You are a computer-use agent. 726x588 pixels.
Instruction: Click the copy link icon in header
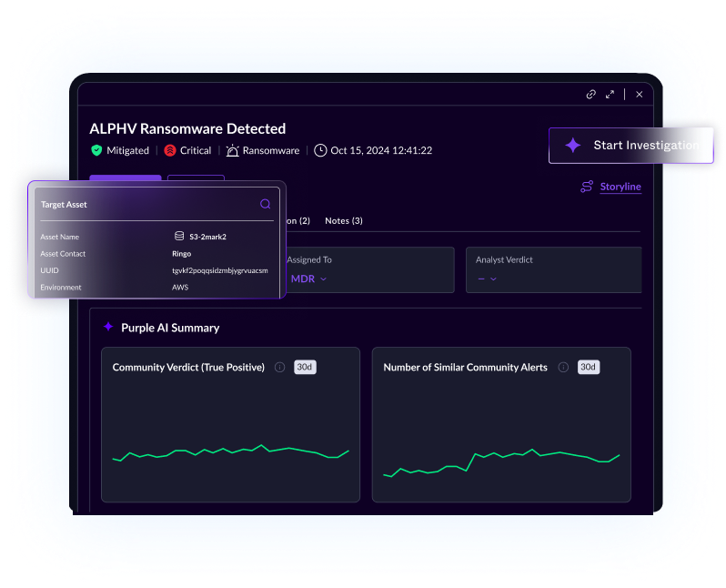click(x=590, y=94)
